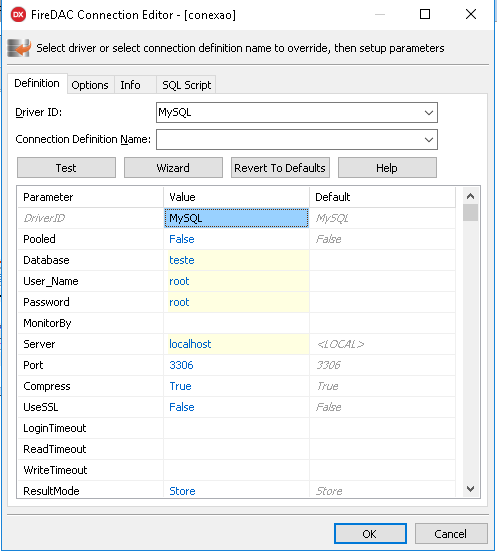Click the <LOCAL> default value for Server
This screenshot has width=497, height=556.
coord(340,344)
